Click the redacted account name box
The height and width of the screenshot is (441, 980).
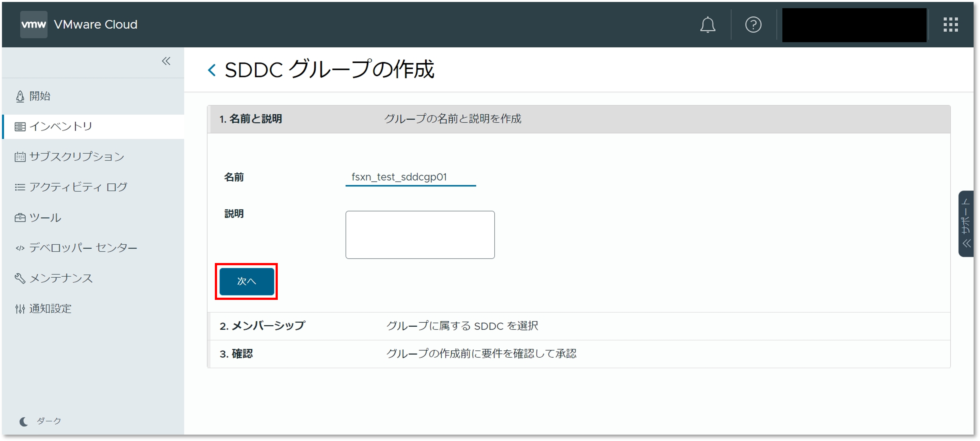click(854, 25)
